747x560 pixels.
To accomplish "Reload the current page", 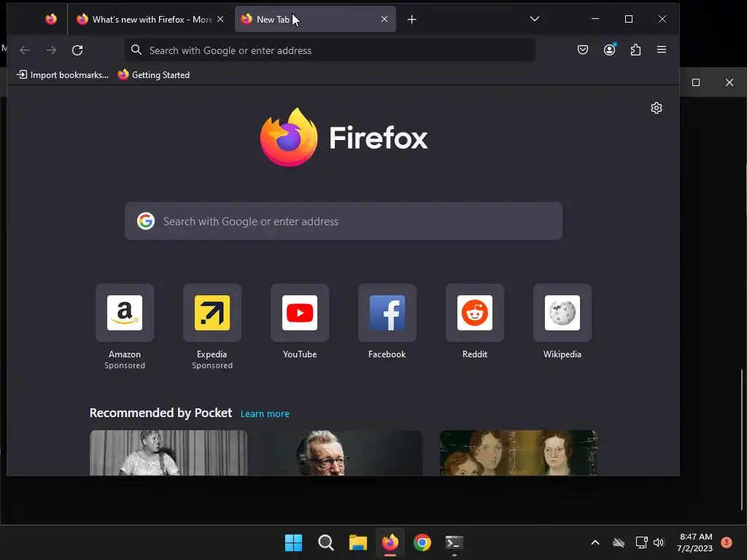I will [77, 50].
